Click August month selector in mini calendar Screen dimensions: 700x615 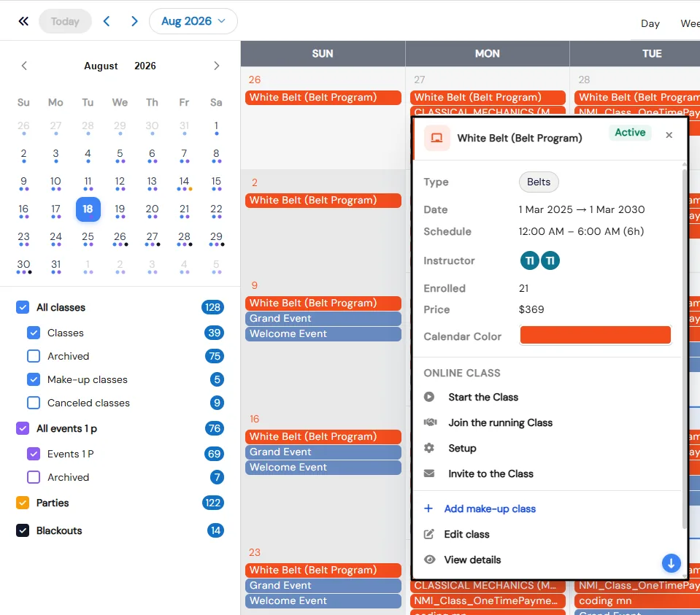(x=101, y=66)
